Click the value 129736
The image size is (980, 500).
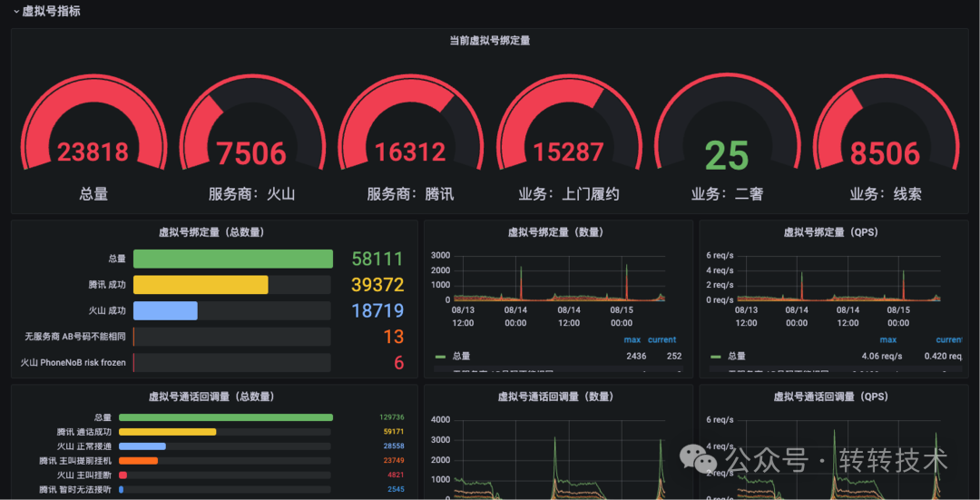tap(391, 417)
